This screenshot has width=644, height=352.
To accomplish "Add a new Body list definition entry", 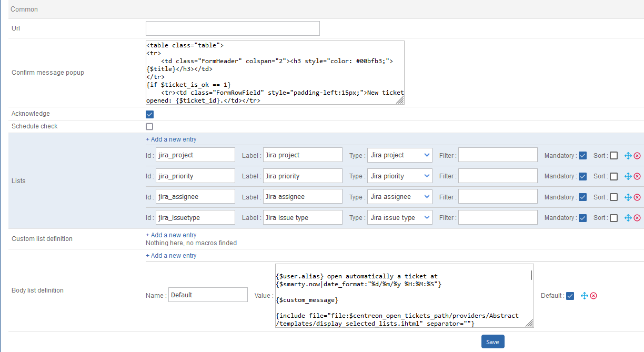I will tap(170, 255).
